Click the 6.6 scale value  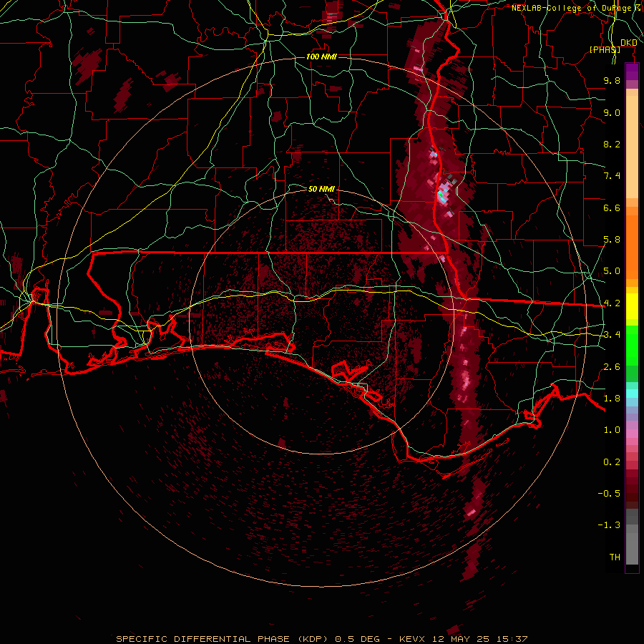(612, 208)
